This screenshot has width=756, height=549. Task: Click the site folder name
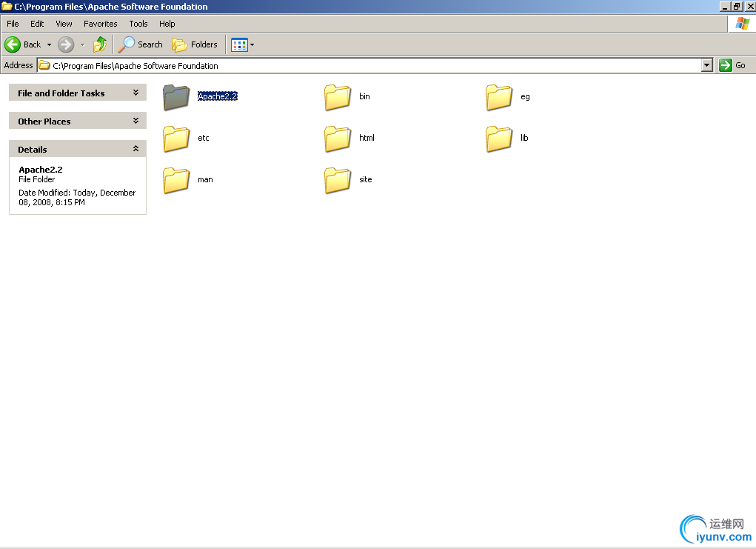366,179
